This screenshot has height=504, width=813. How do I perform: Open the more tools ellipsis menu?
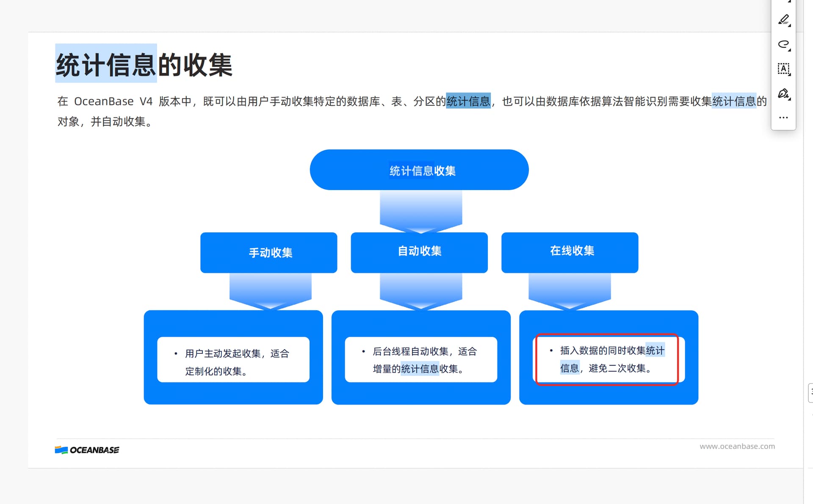point(783,118)
